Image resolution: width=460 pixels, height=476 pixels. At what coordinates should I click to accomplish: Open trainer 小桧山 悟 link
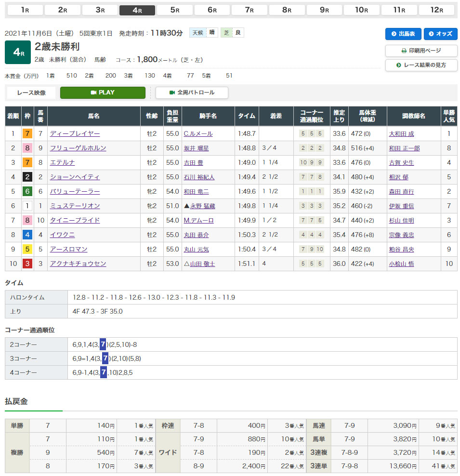point(401,264)
